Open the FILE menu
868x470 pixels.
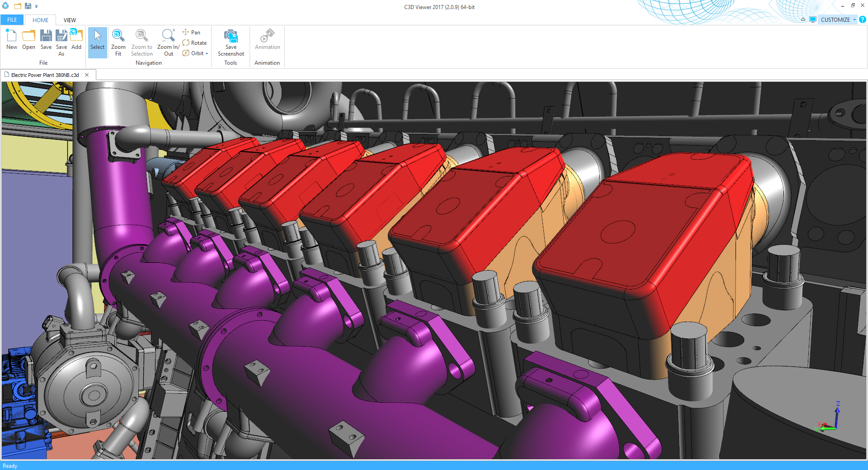(11, 19)
